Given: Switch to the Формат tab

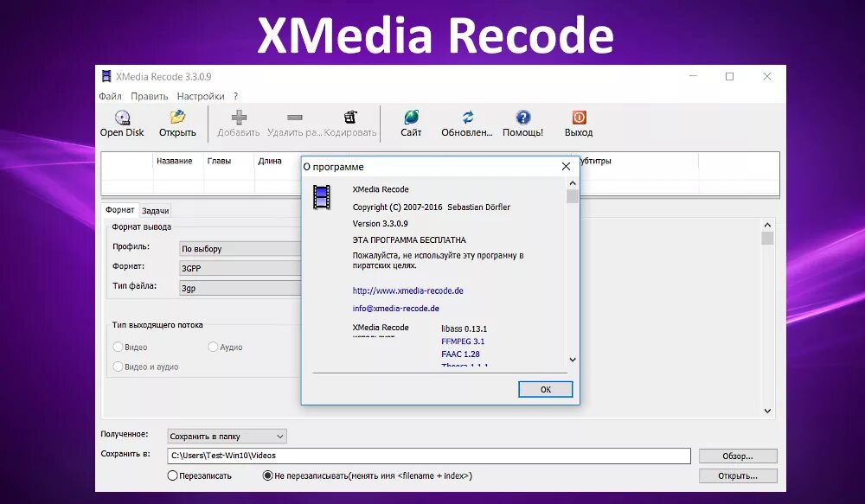Looking at the screenshot, I should (x=119, y=210).
